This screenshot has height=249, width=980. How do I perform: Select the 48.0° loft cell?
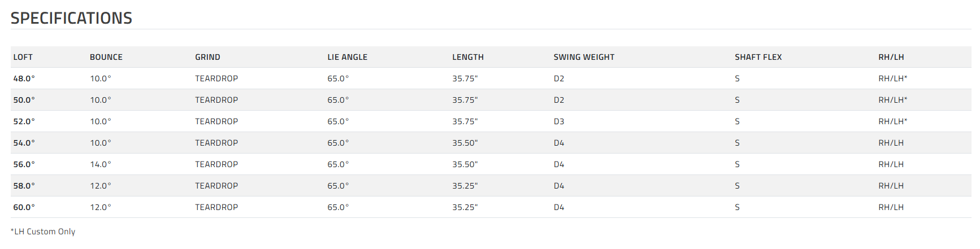[24, 78]
